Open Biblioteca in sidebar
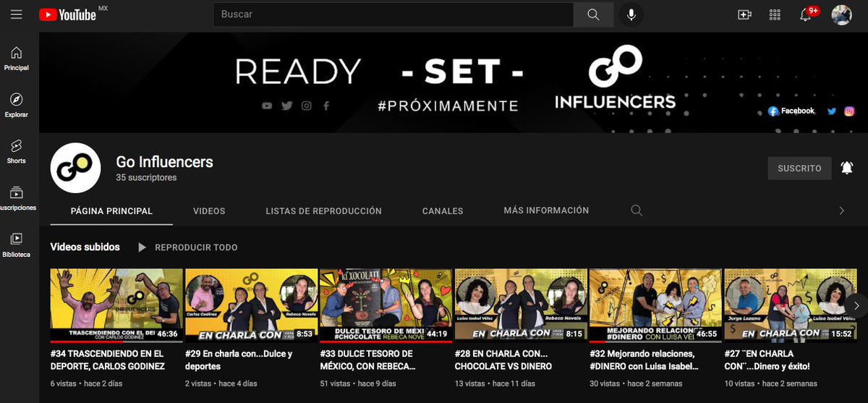This screenshot has height=403, width=868. (16, 245)
